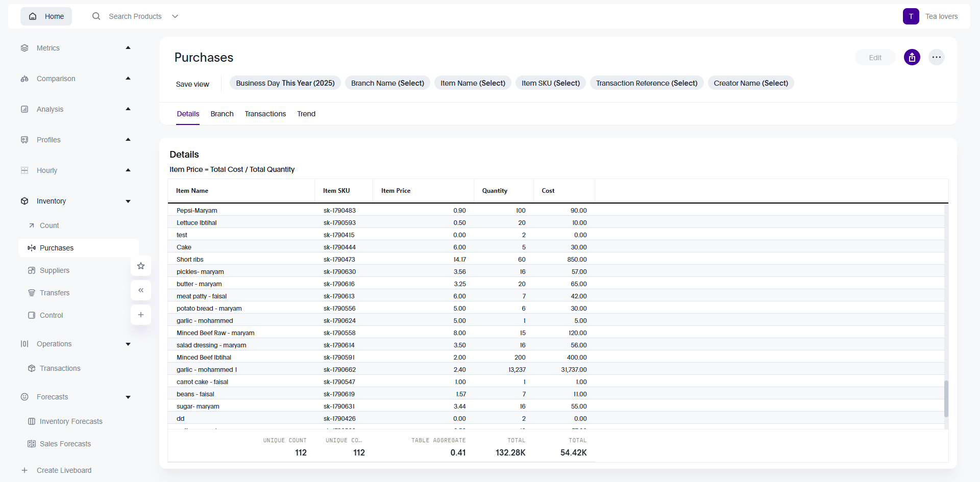Click the purple share/export icon
The height and width of the screenshot is (482, 980).
(912, 57)
